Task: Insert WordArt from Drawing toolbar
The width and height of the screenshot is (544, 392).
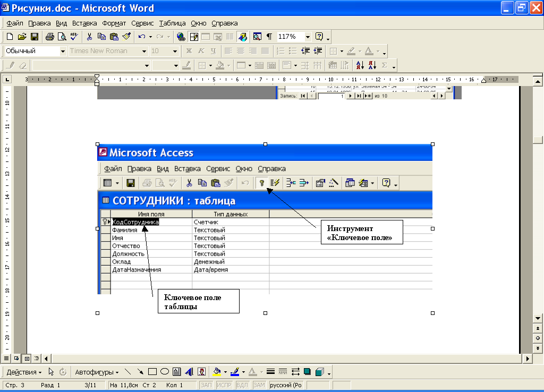Action: click(x=189, y=372)
